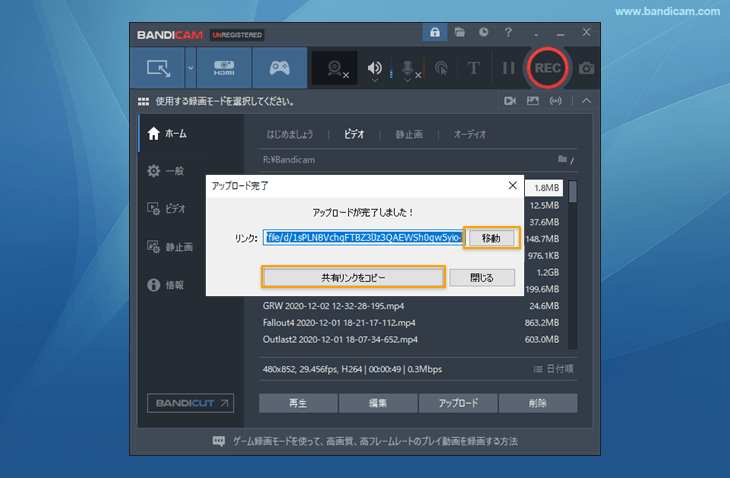Switch to オーディオ tab

point(470,135)
